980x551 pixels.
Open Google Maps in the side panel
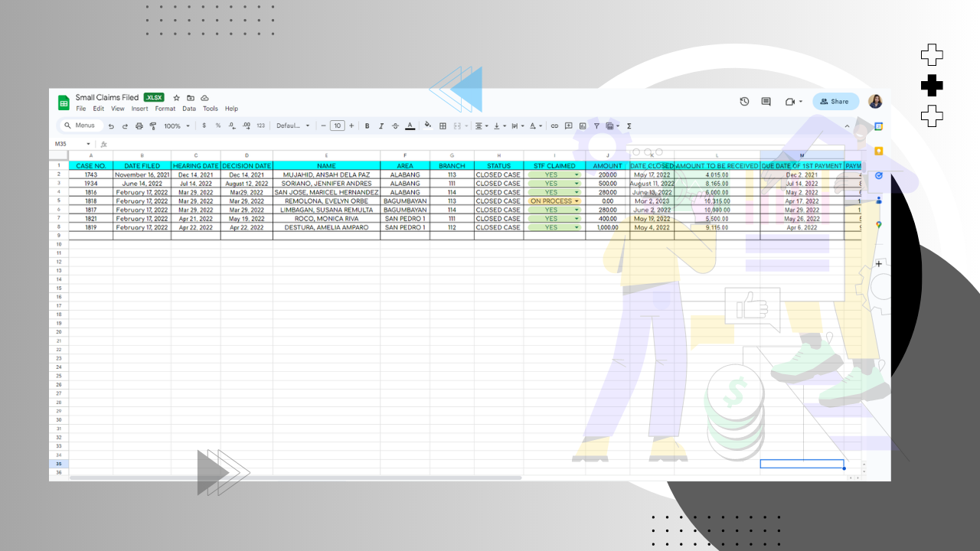coord(879,224)
